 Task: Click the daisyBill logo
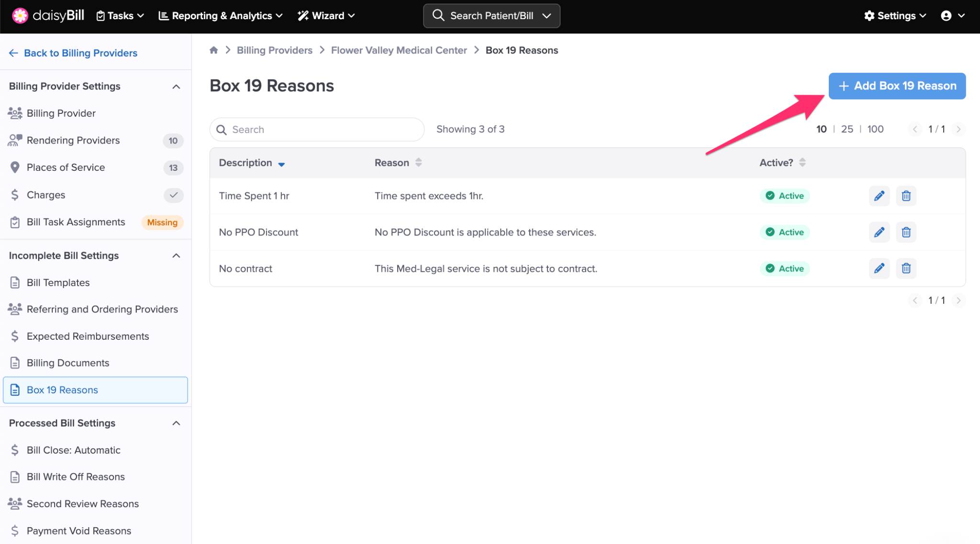tap(48, 16)
